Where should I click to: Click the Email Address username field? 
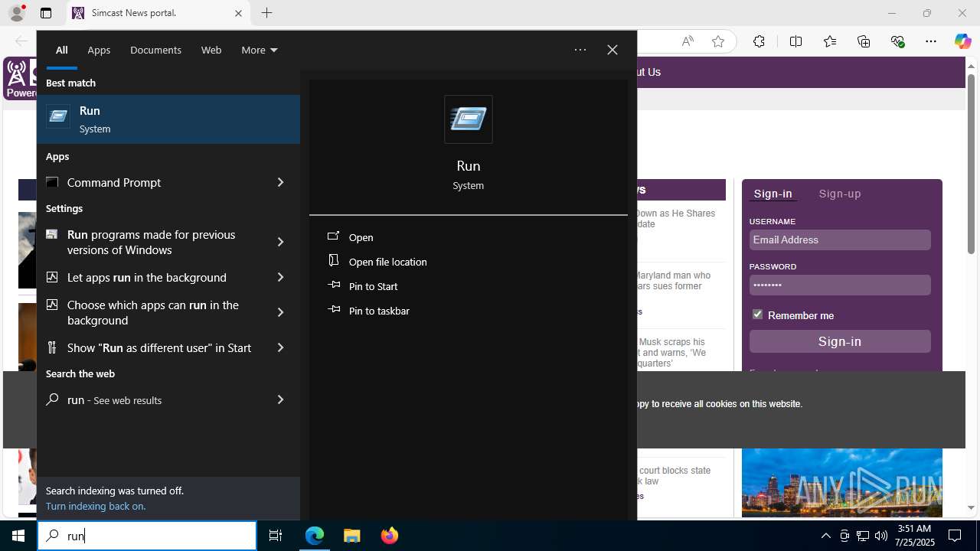(840, 240)
